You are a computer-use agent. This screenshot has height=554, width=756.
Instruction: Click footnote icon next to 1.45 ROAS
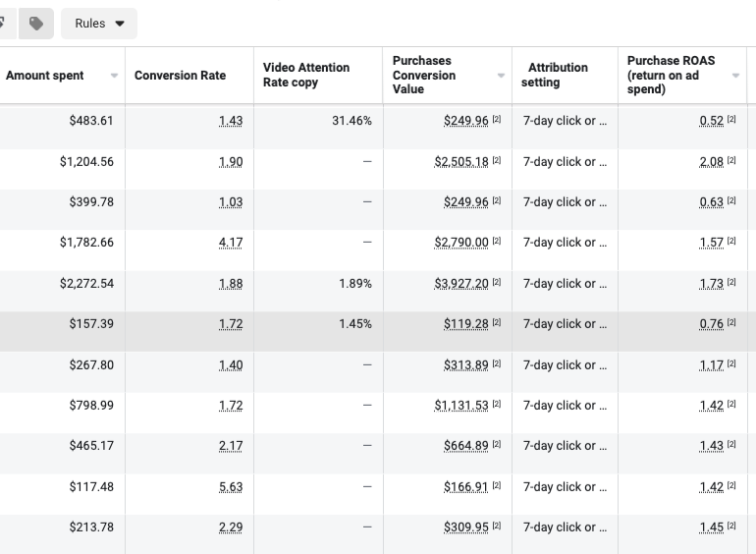click(731, 527)
